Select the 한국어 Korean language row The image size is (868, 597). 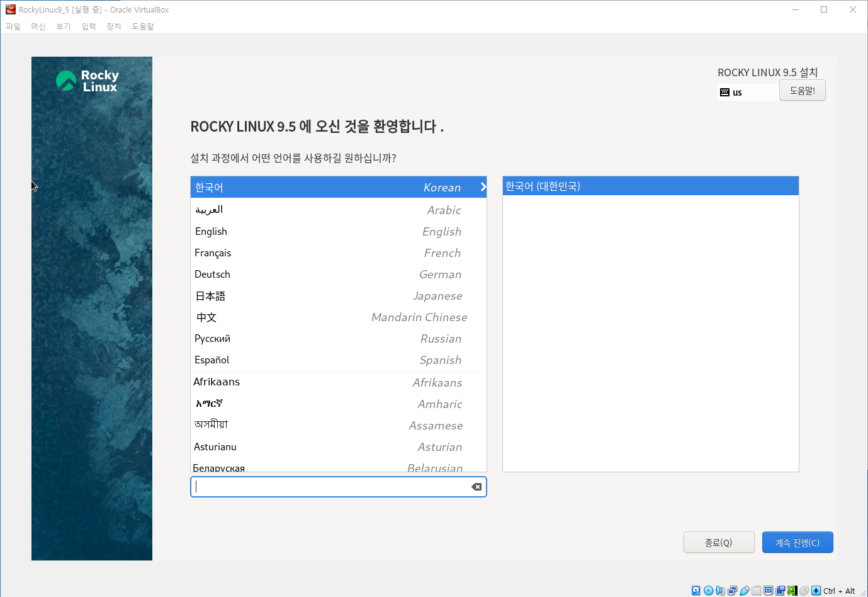339,187
